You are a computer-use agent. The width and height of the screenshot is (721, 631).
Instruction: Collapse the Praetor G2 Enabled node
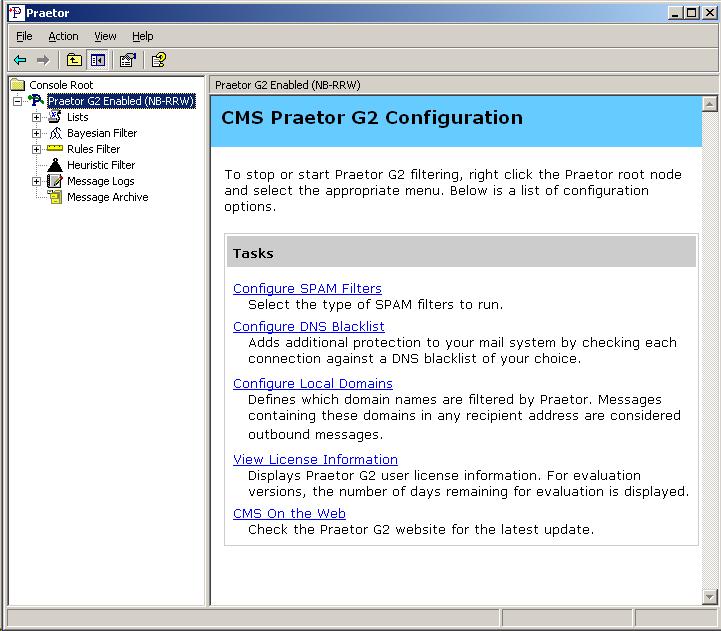pos(17,101)
